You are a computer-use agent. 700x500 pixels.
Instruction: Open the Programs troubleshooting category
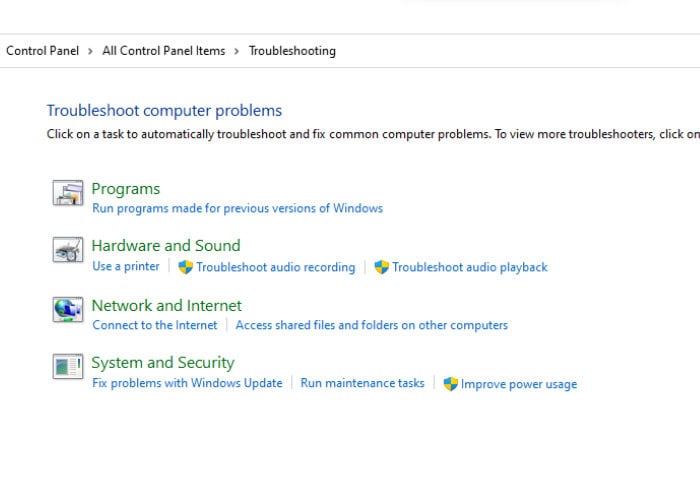coord(126,189)
